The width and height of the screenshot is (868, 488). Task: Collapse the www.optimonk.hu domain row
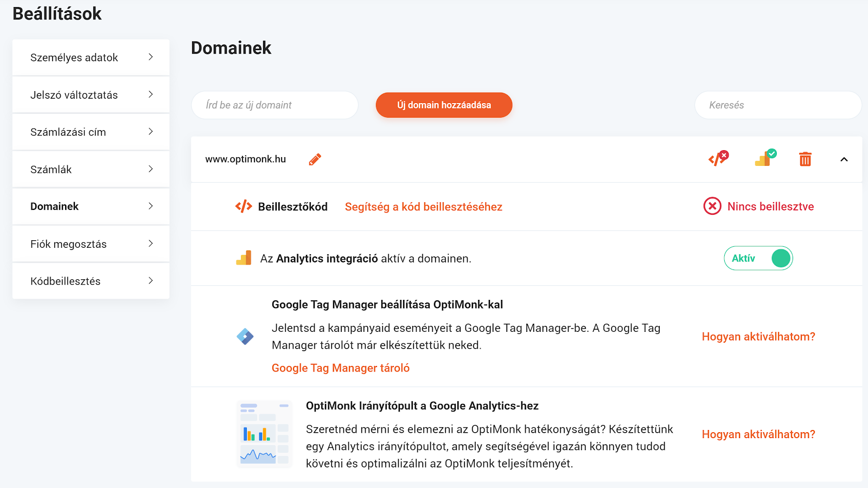pos(844,159)
